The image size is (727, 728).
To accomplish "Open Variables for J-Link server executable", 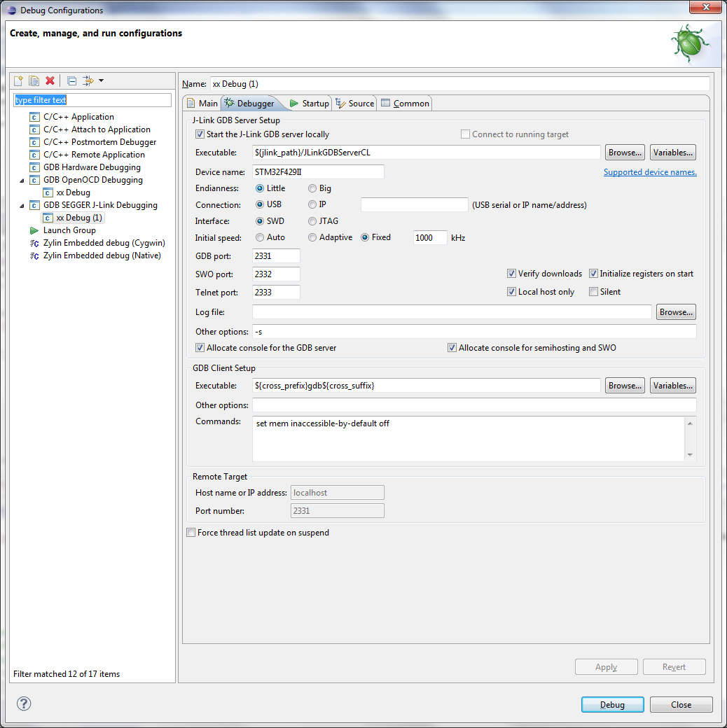I will [672, 153].
